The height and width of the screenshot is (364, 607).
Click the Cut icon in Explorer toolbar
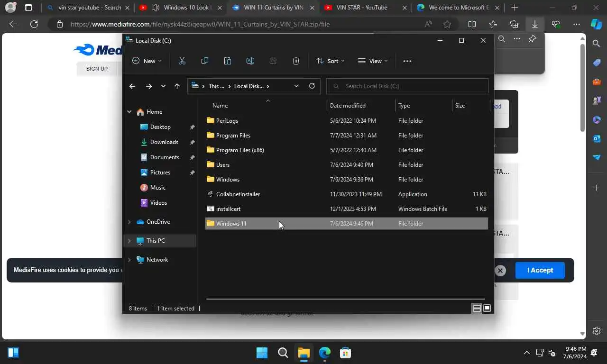pos(182,61)
